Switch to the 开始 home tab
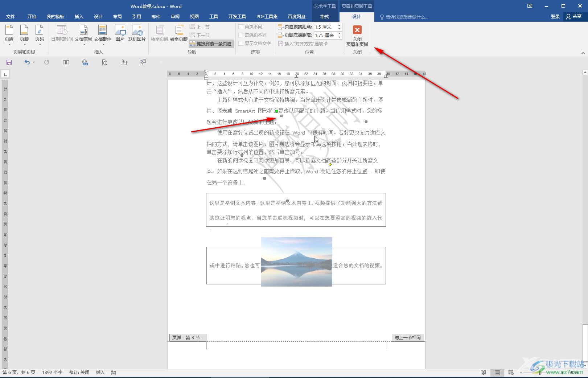The width and height of the screenshot is (588, 378). [32, 17]
